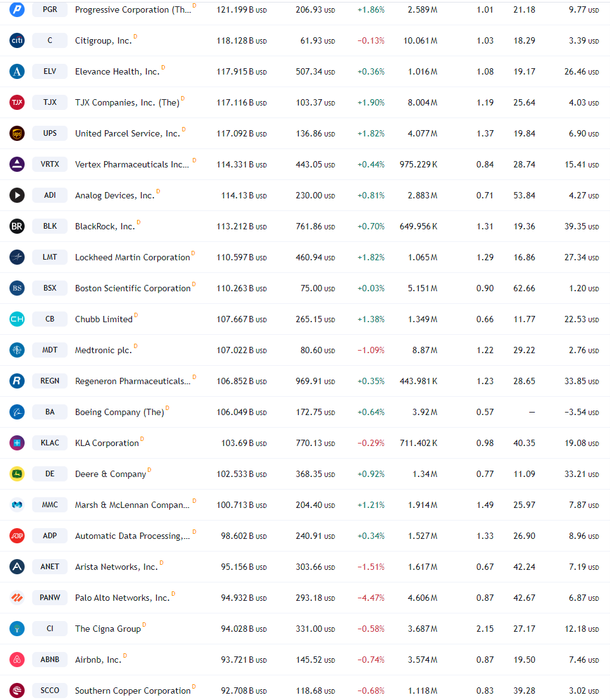This screenshot has height=700, width=610.
Task: Click the Elevance Health logo icon
Action: point(17,71)
